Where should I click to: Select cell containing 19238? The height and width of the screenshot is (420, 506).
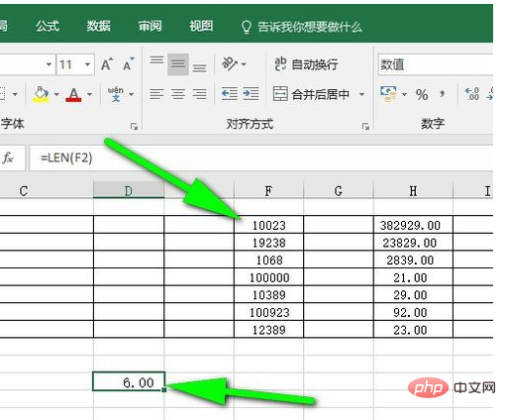click(268, 243)
